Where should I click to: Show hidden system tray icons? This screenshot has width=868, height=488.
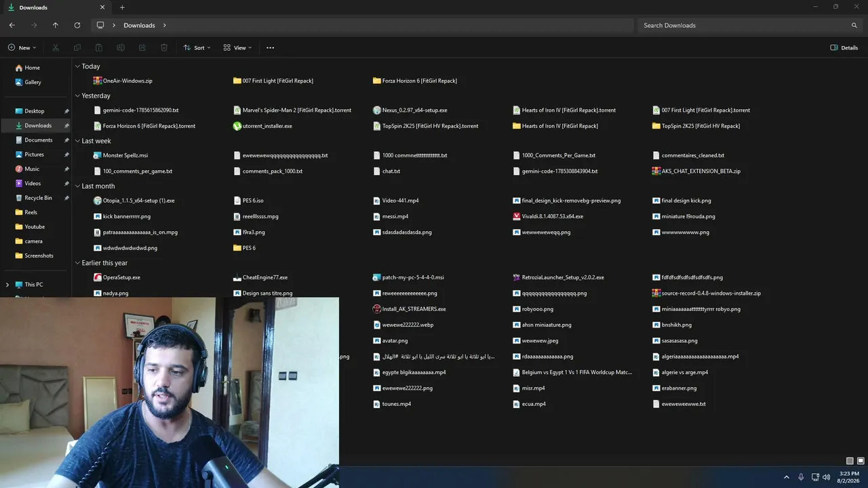click(787, 477)
